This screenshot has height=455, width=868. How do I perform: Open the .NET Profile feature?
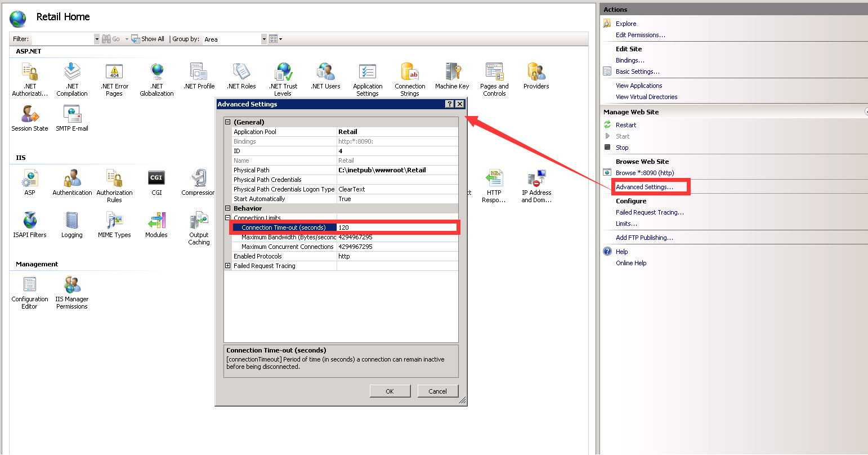pos(199,75)
